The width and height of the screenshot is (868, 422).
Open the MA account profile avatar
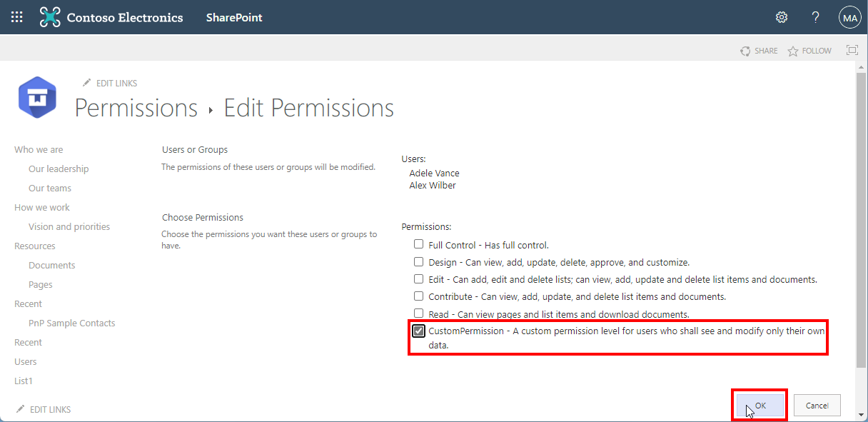click(849, 18)
